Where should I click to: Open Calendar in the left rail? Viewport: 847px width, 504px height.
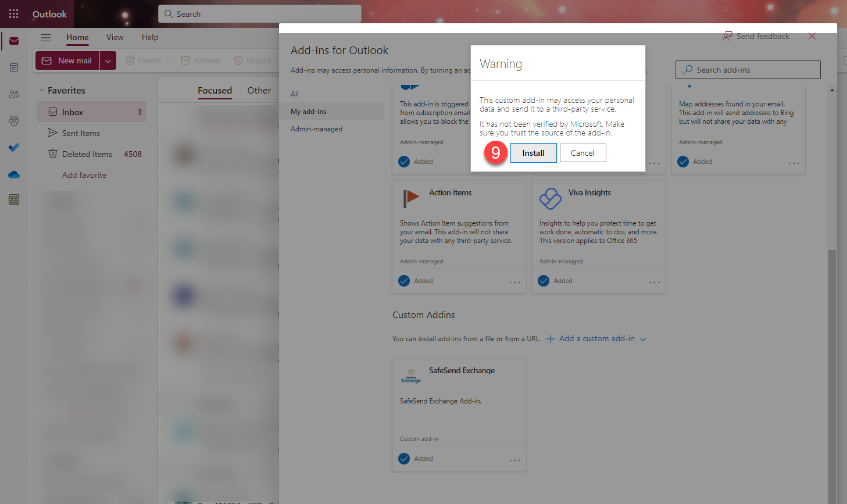(14, 67)
